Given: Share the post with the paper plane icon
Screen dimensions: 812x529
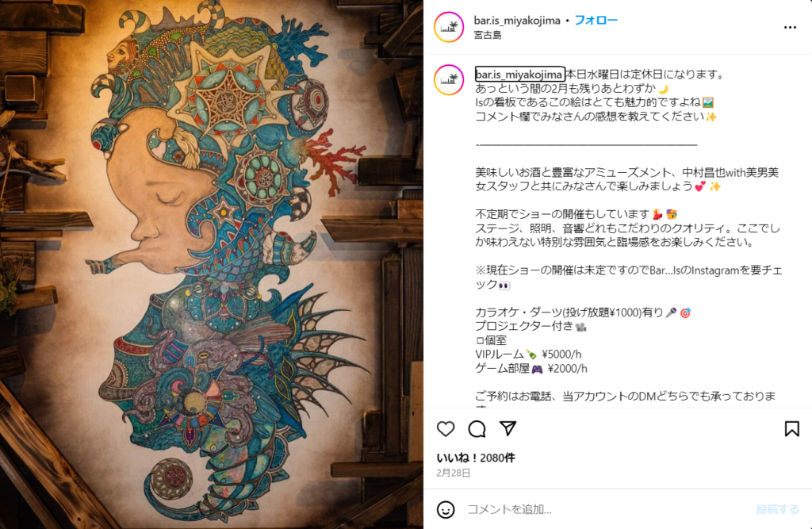Looking at the screenshot, I should (x=508, y=428).
